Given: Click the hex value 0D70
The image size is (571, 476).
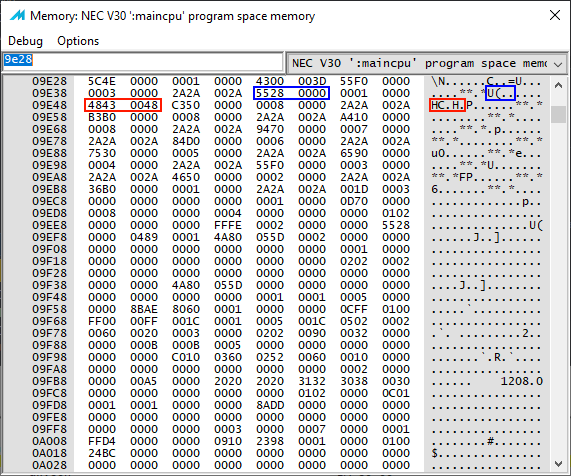Looking at the screenshot, I should tap(354, 201).
